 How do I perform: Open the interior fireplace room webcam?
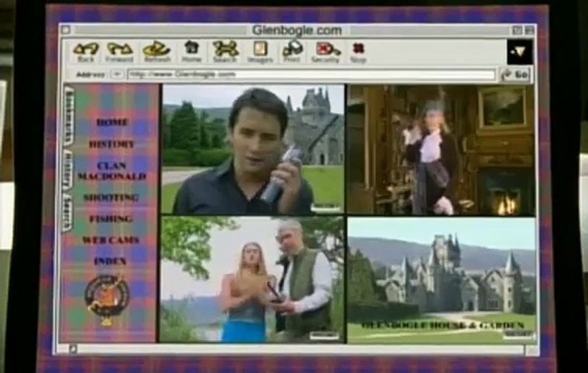point(441,150)
